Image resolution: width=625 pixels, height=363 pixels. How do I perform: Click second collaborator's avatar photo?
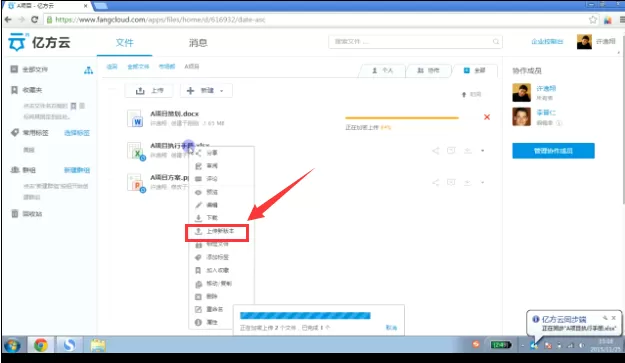pos(521,117)
